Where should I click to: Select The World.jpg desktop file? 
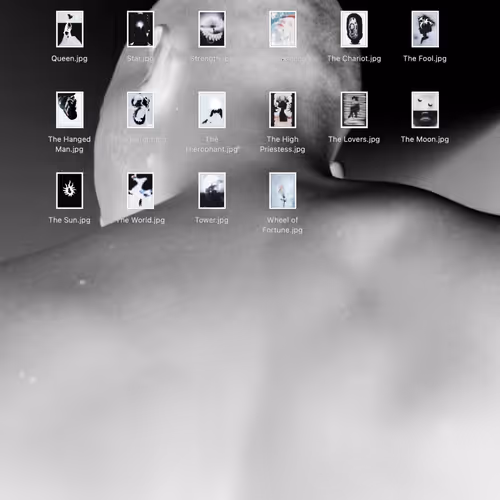point(140,191)
